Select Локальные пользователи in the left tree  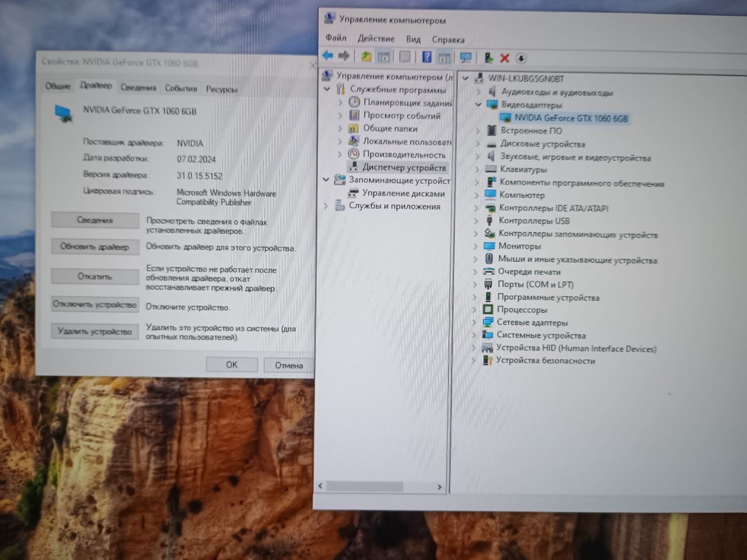click(x=407, y=141)
